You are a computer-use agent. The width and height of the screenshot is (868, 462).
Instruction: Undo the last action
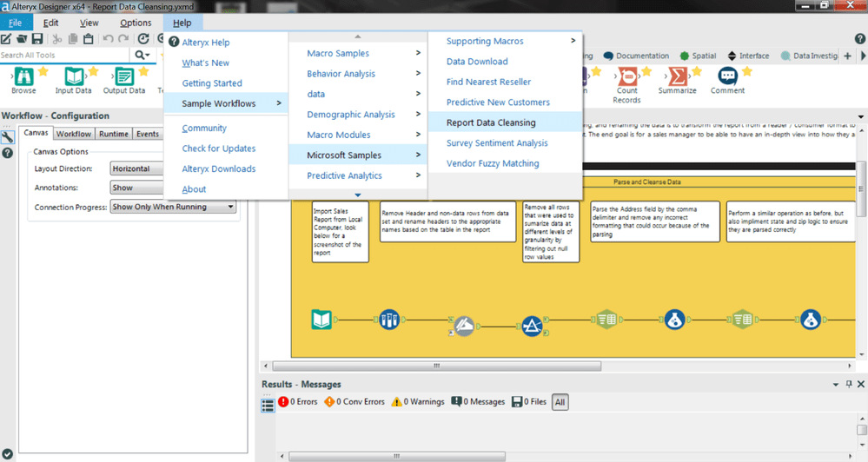click(x=108, y=39)
